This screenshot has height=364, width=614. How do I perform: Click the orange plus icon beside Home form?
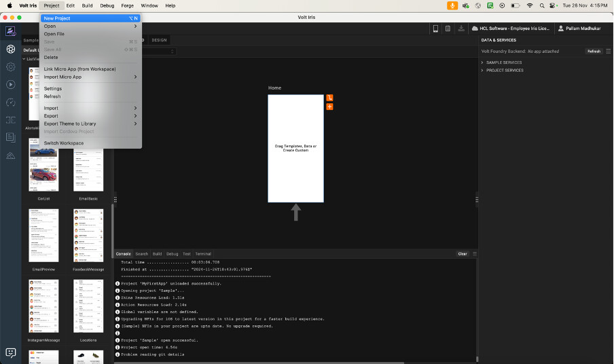point(329,107)
